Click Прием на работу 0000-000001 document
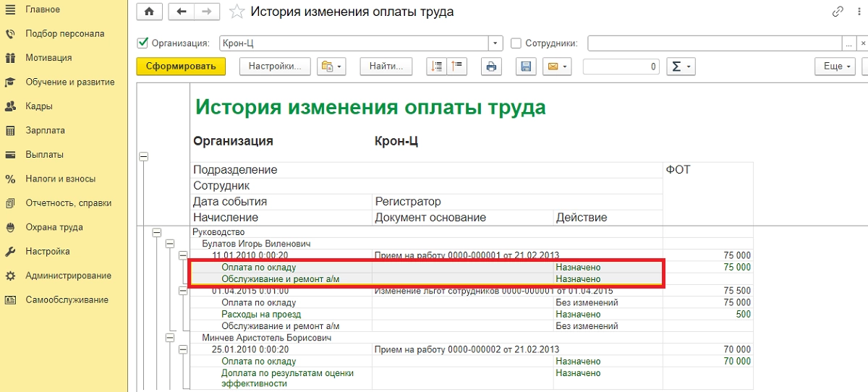Image resolution: width=868 pixels, height=392 pixels. tap(467, 255)
